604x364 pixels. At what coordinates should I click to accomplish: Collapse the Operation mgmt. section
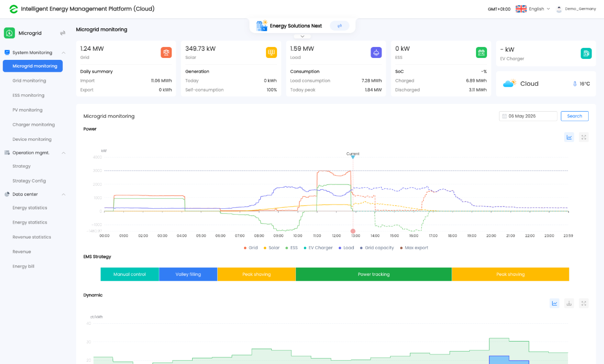coord(63,153)
